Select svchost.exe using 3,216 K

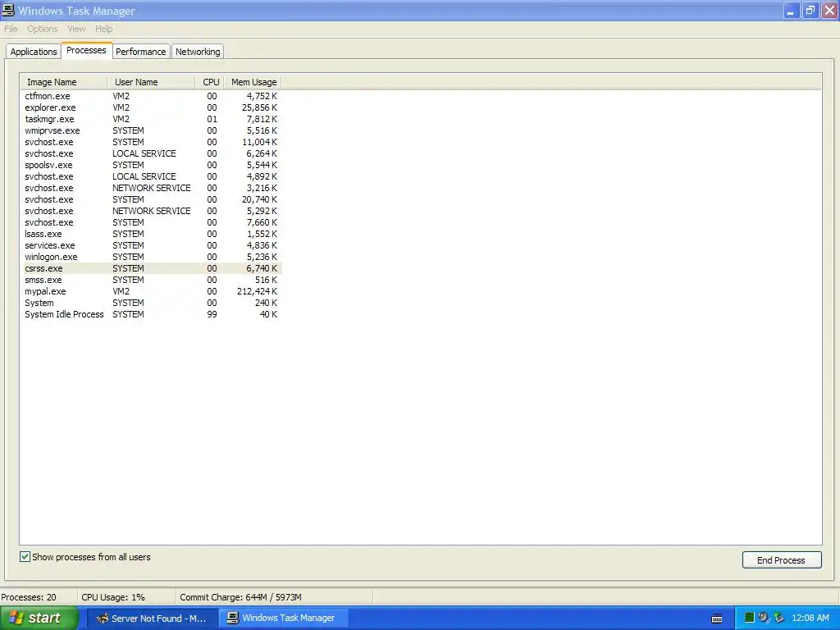[151, 188]
